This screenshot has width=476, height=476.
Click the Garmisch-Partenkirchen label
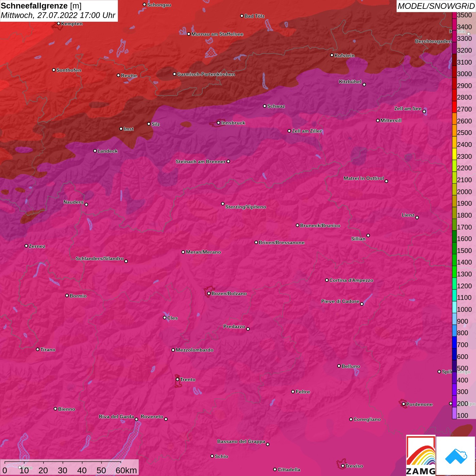coord(206,74)
